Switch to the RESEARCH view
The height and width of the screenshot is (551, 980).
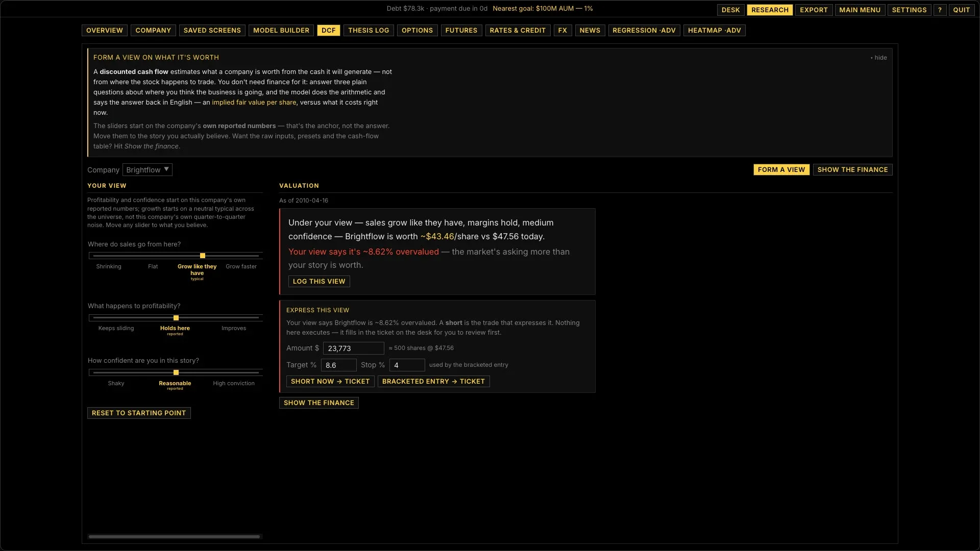tap(770, 10)
